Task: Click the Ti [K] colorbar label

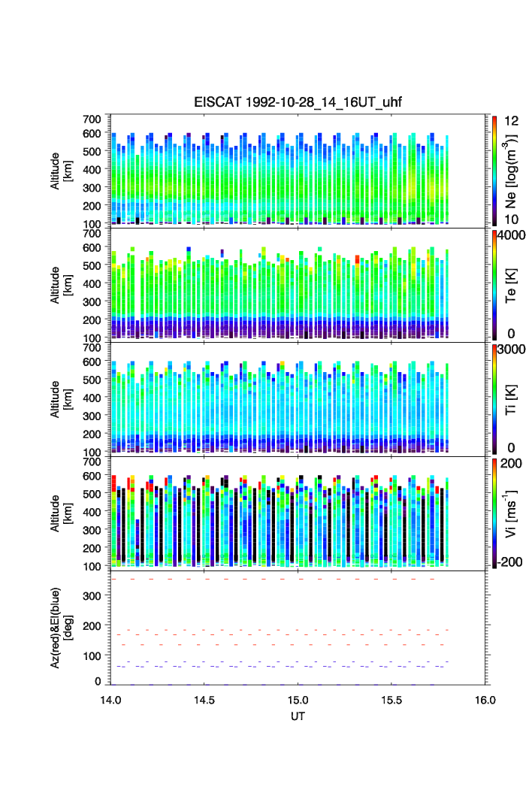Action: point(510,400)
